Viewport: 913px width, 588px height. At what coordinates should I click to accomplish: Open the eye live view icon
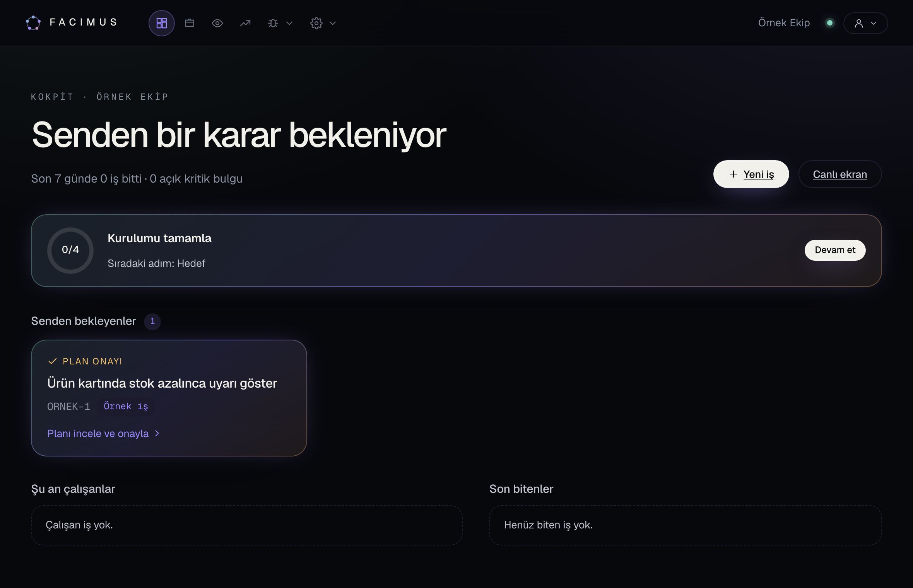tap(217, 23)
